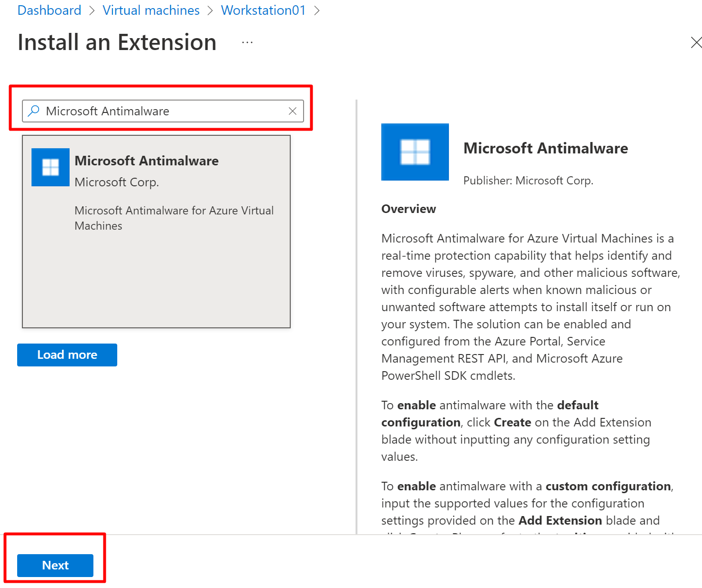Viewport: 702px width, 588px height.
Task: Navigate to the Virtual machines breadcrumb
Action: [x=151, y=10]
